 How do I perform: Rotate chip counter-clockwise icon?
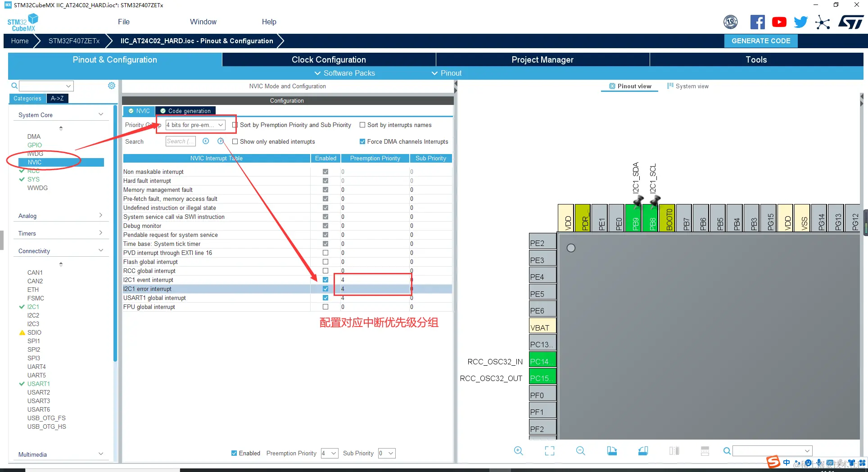643,451
